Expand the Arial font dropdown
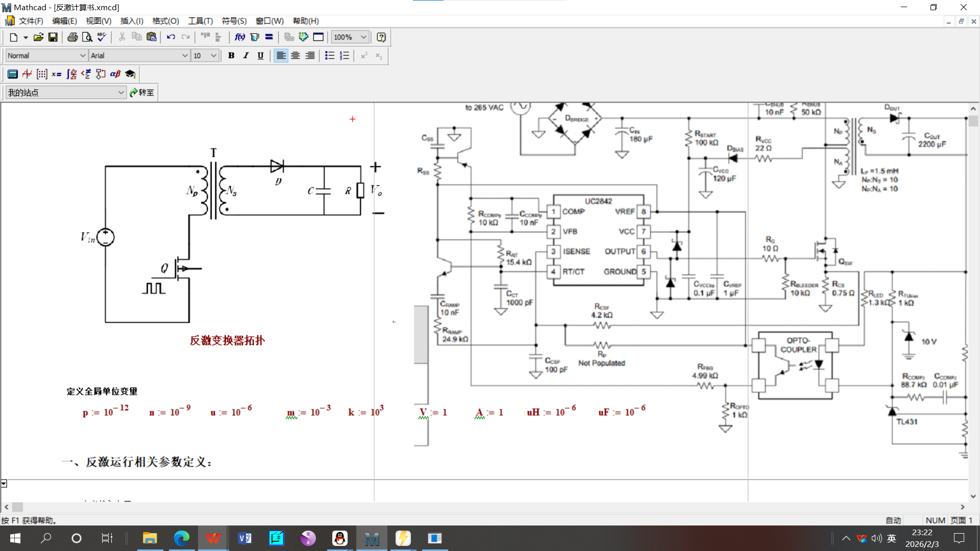Screen dimensions: 980x551 pyautogui.click(x=185, y=56)
